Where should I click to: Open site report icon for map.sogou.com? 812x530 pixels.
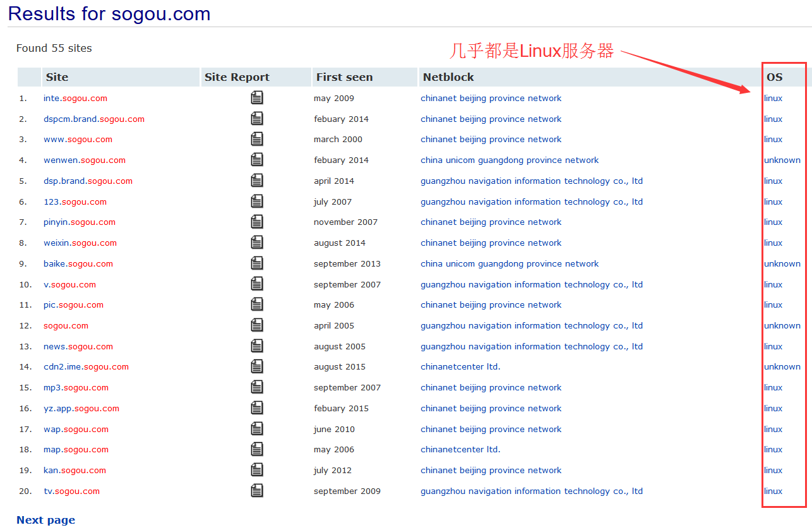point(257,449)
